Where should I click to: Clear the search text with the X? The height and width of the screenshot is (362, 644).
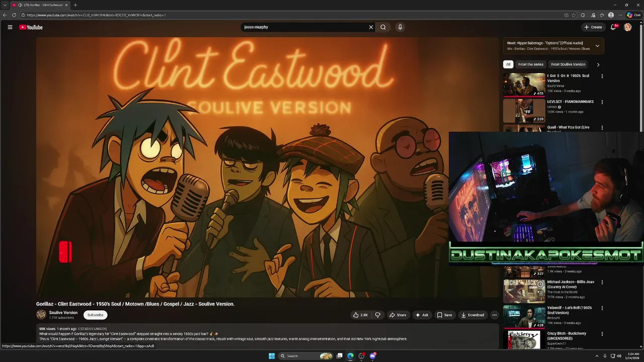[371, 27]
